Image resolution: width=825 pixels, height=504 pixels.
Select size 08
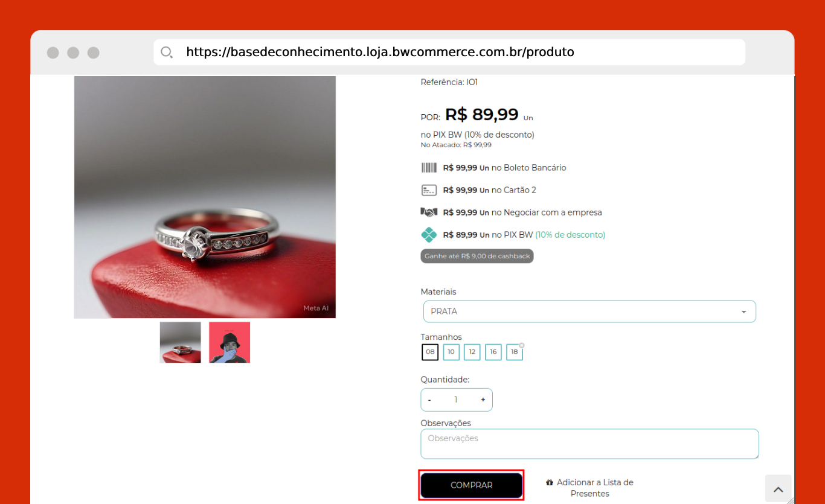point(430,352)
